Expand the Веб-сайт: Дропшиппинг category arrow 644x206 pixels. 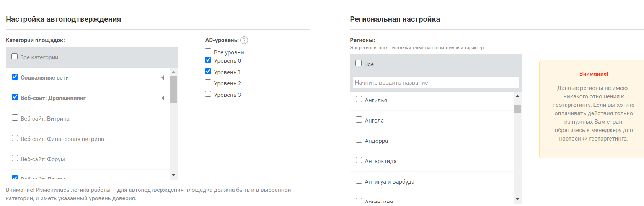163,98
